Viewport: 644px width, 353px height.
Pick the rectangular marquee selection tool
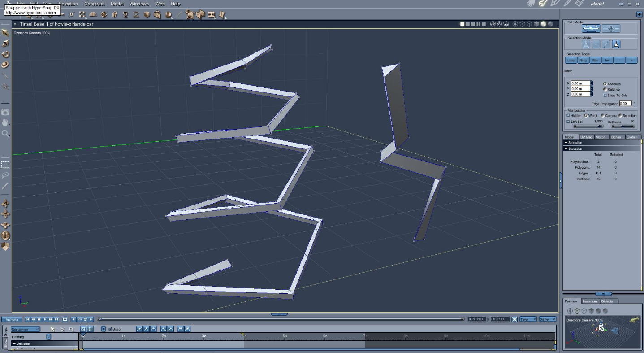[x=5, y=165]
